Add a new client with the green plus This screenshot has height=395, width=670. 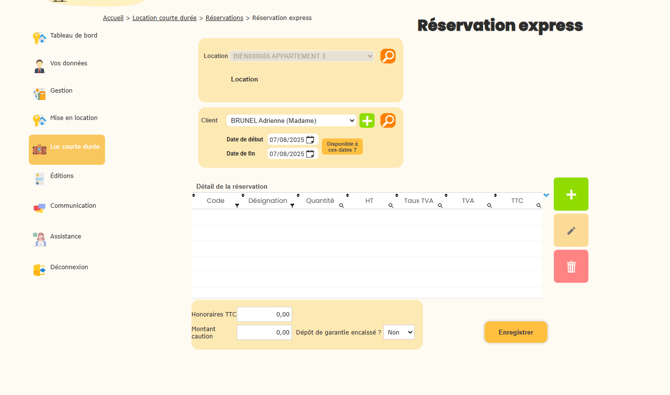367,121
